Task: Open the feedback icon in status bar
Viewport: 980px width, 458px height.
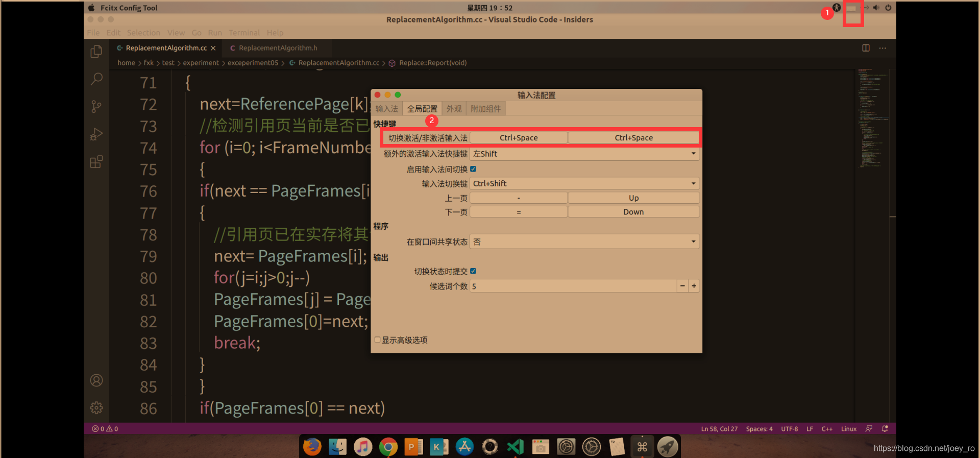Action: click(869, 429)
